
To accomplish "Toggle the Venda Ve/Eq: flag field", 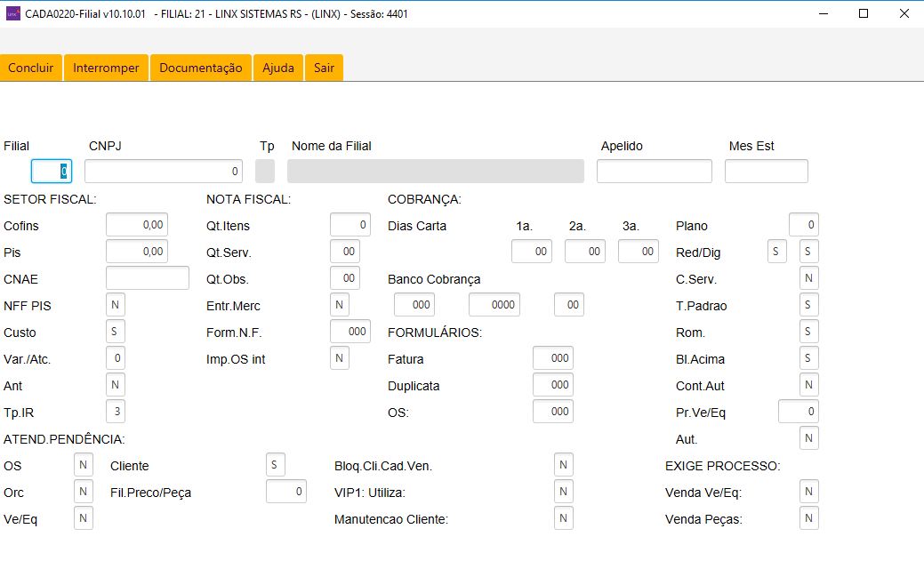I will 809,491.
